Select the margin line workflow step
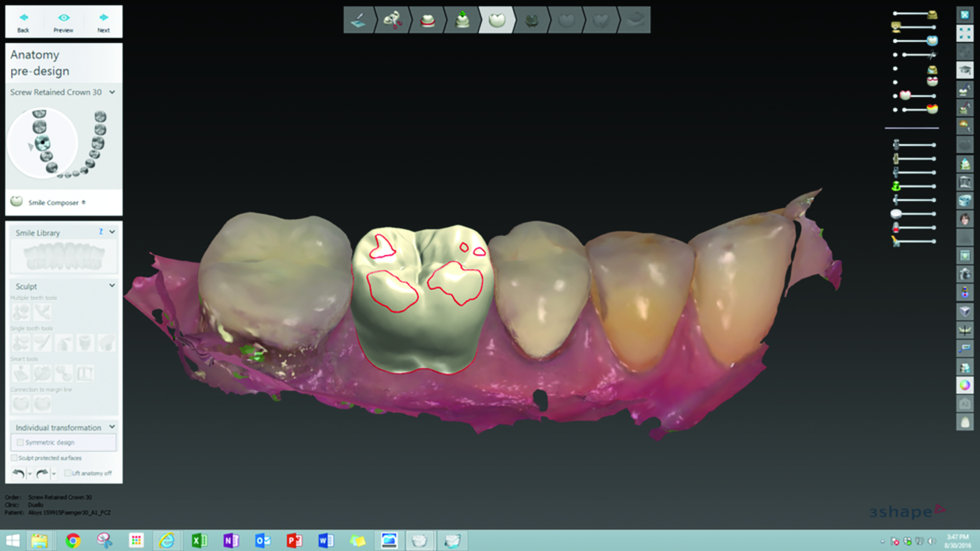This screenshot has width=980, height=551. coord(427,20)
